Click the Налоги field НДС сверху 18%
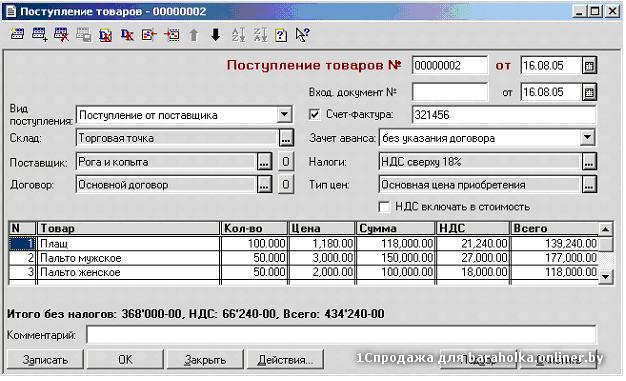The image size is (626, 381). pyautogui.click(x=479, y=161)
